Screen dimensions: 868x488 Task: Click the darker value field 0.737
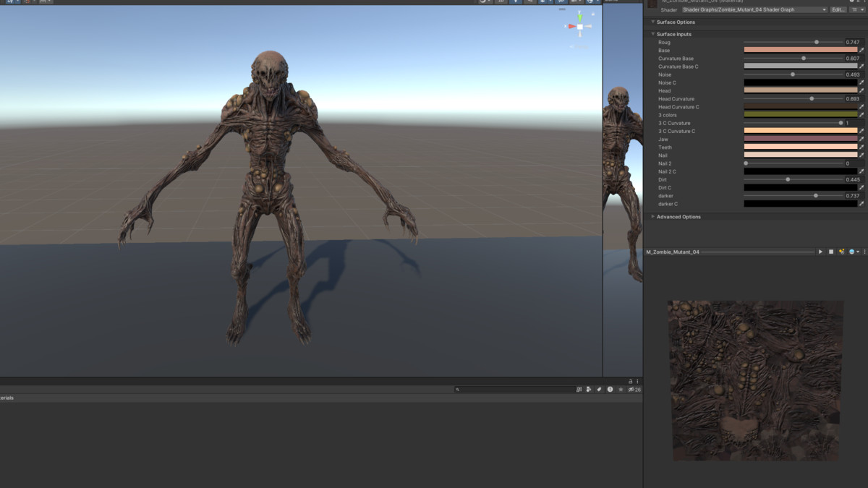coord(854,196)
